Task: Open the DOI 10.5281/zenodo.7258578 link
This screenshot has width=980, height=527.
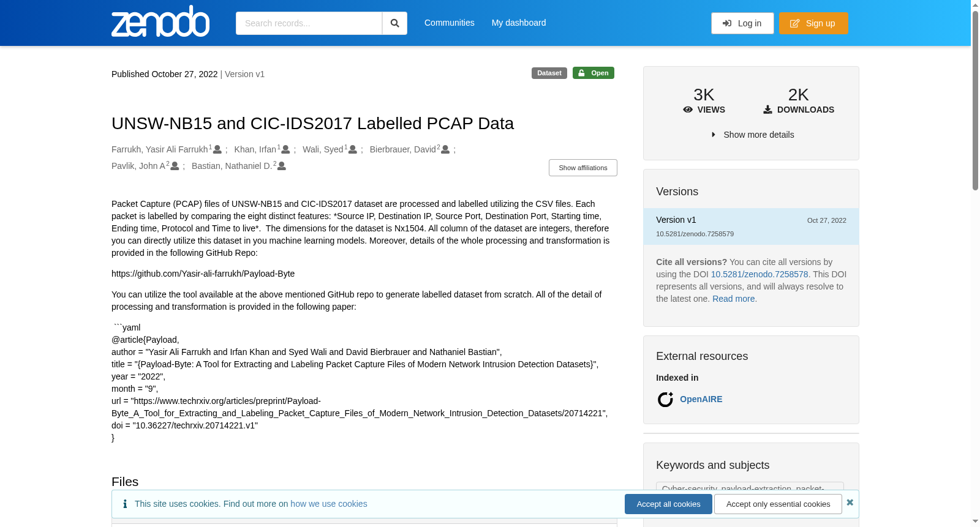Action: [759, 274]
